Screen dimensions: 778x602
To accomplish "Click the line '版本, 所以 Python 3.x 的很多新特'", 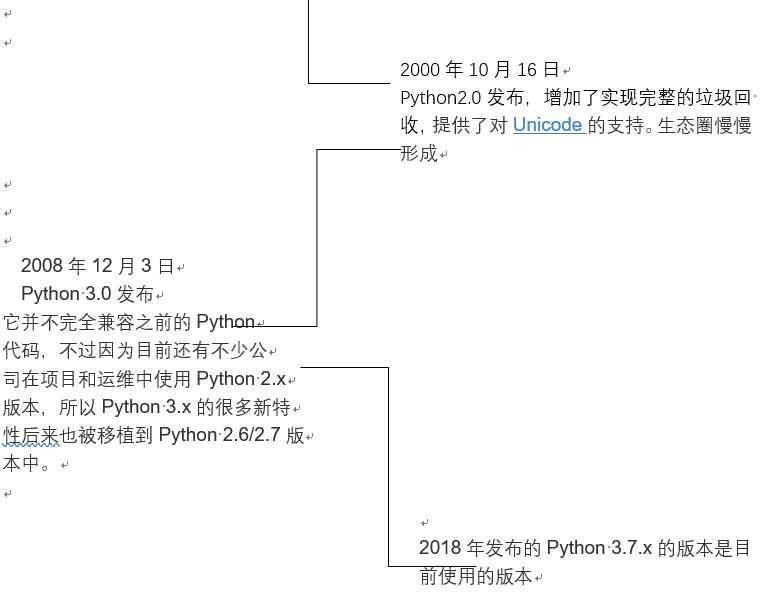I will pos(147,407).
